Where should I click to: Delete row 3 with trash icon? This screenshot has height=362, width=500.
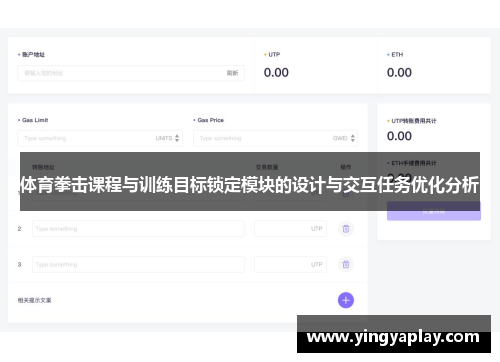tap(346, 264)
